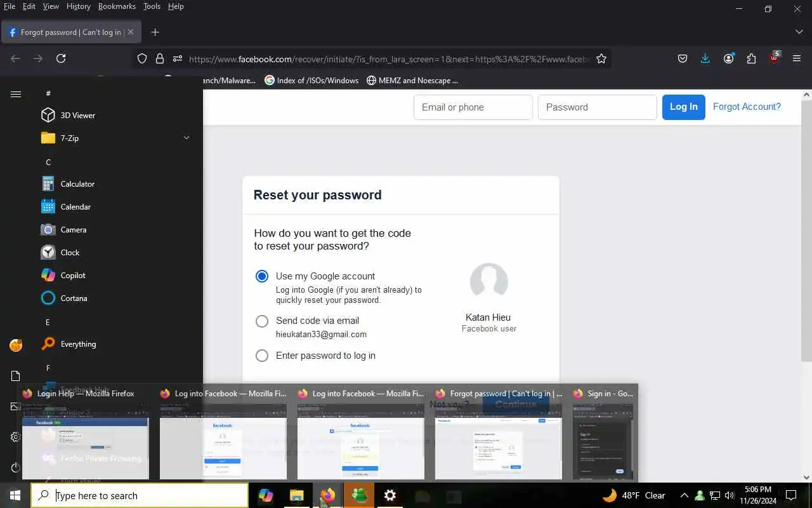Image resolution: width=812 pixels, height=508 pixels.
Task: Open the Tools menu
Action: 152,6
